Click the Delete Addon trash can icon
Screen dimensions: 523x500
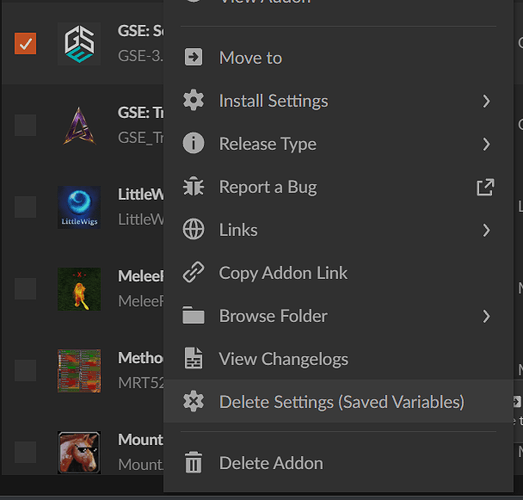click(x=193, y=462)
